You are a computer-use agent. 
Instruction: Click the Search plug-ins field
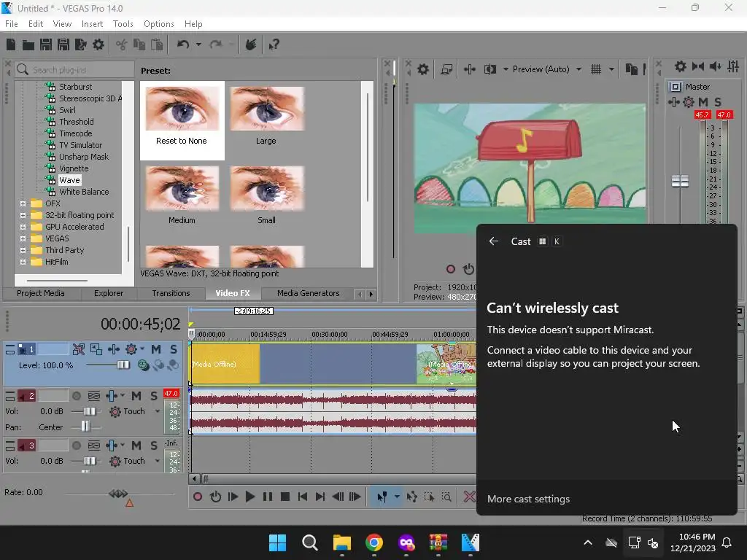coord(74,69)
